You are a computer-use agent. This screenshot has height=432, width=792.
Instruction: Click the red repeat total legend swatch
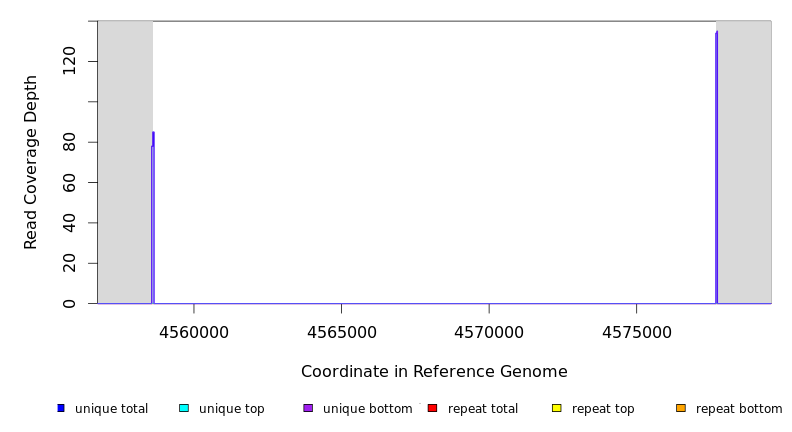pyautogui.click(x=432, y=408)
